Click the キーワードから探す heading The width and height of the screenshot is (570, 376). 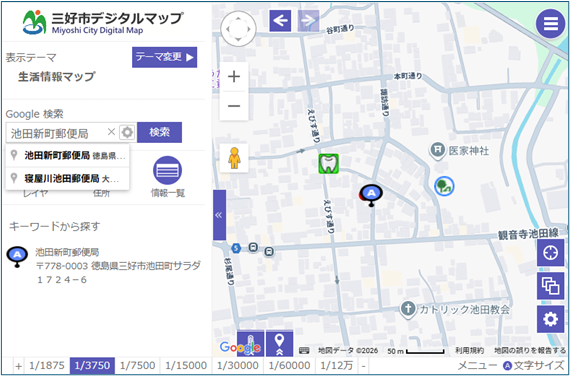coord(54,227)
